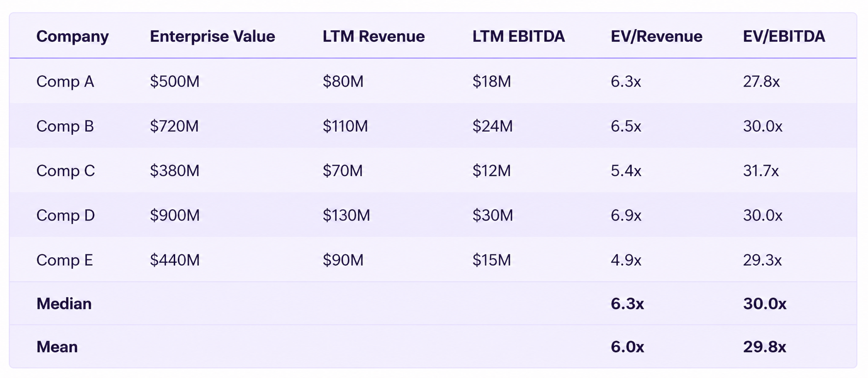Click the mean 29.8x EV/EBITDA value
Screen dimensions: 868x378
point(764,347)
